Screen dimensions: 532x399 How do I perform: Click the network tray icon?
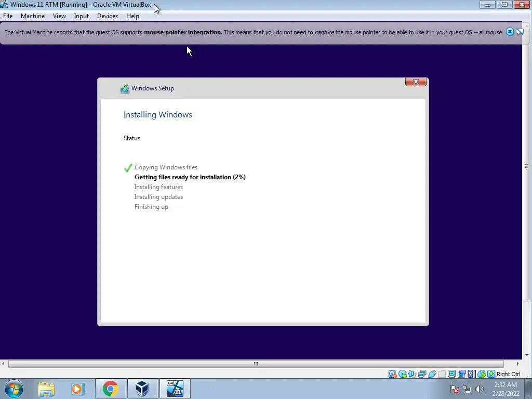(467, 389)
